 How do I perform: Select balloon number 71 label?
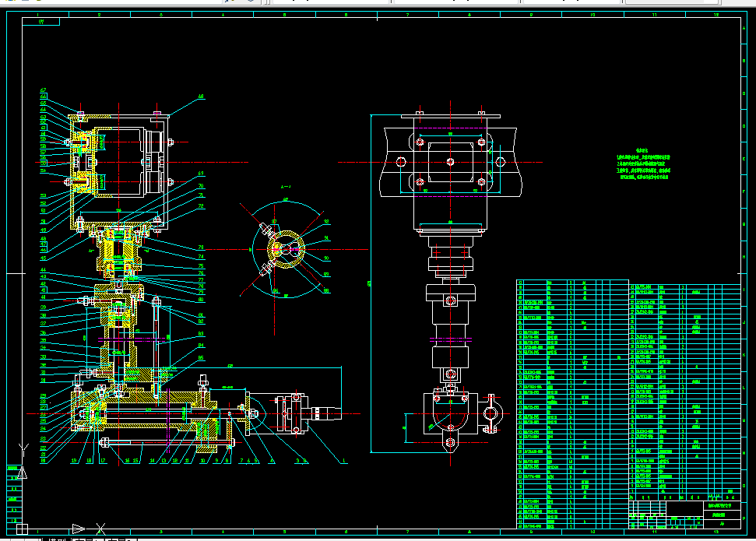201,195
